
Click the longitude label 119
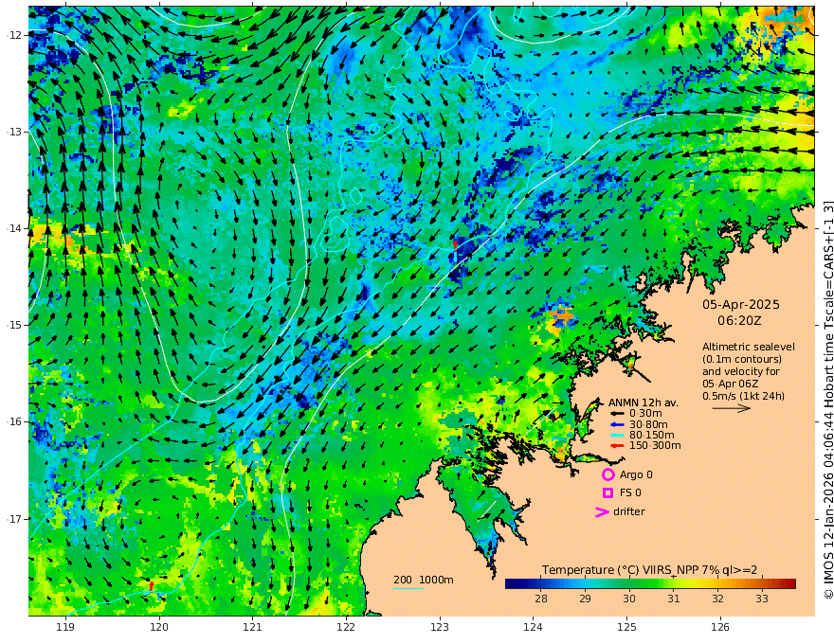point(65,627)
